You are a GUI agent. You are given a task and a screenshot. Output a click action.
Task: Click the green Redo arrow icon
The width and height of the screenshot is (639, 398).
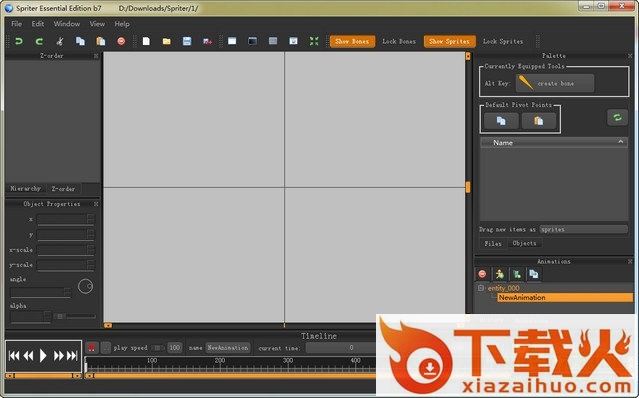(39, 41)
